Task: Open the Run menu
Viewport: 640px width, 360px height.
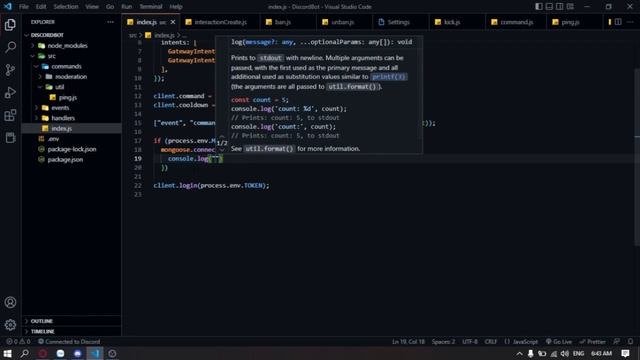Action: click(x=127, y=7)
